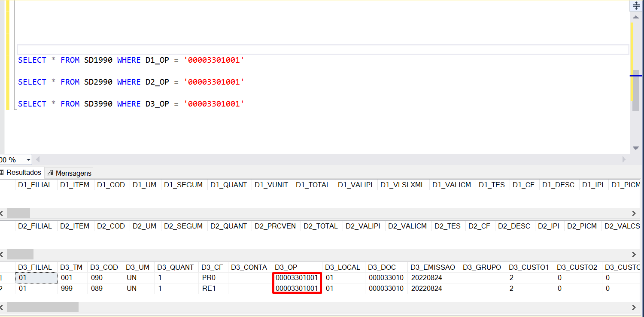Select the D3_OP cell in the RE1 row
This screenshot has width=644, height=317.
point(297,289)
